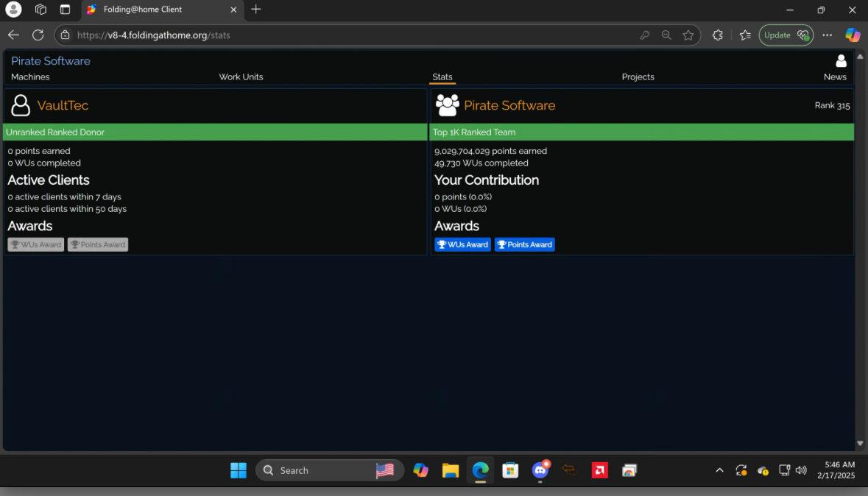868x496 pixels.
Task: Click the taskbar Search box
Action: 330,470
